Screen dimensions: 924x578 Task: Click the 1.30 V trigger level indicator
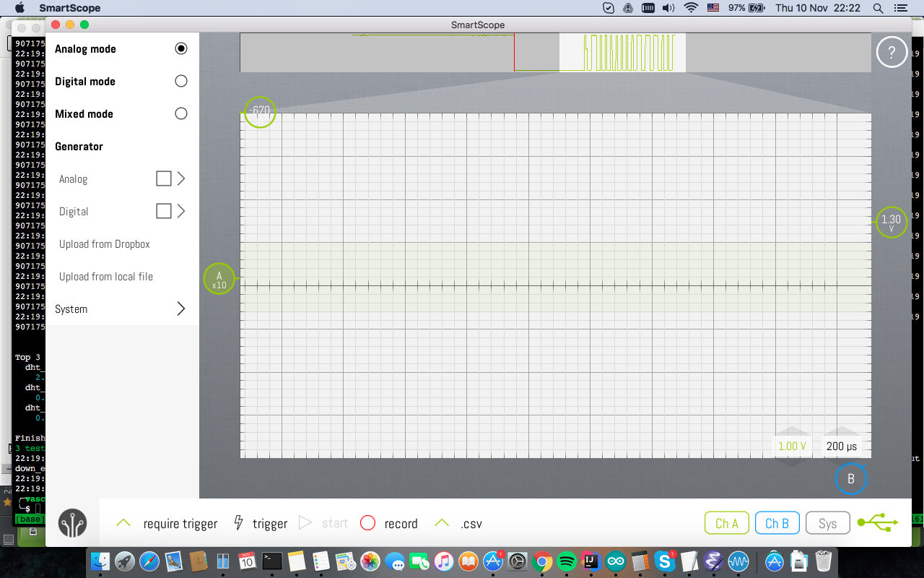click(x=892, y=222)
